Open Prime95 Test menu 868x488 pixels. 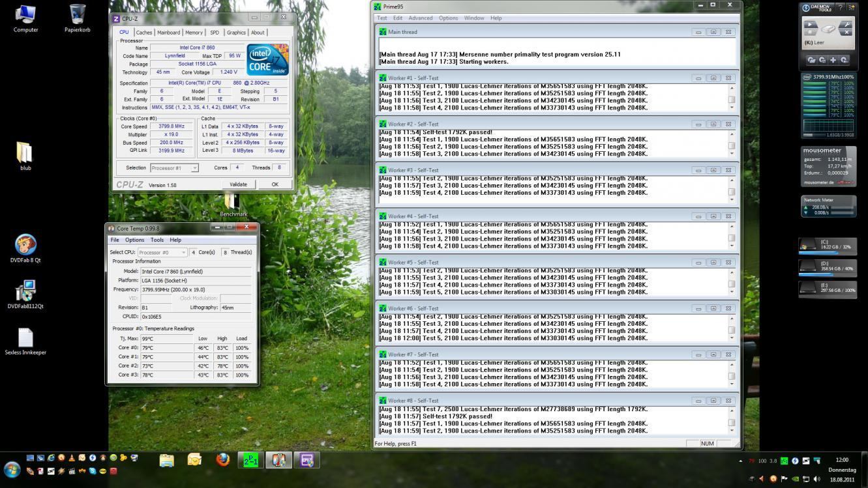coord(382,18)
